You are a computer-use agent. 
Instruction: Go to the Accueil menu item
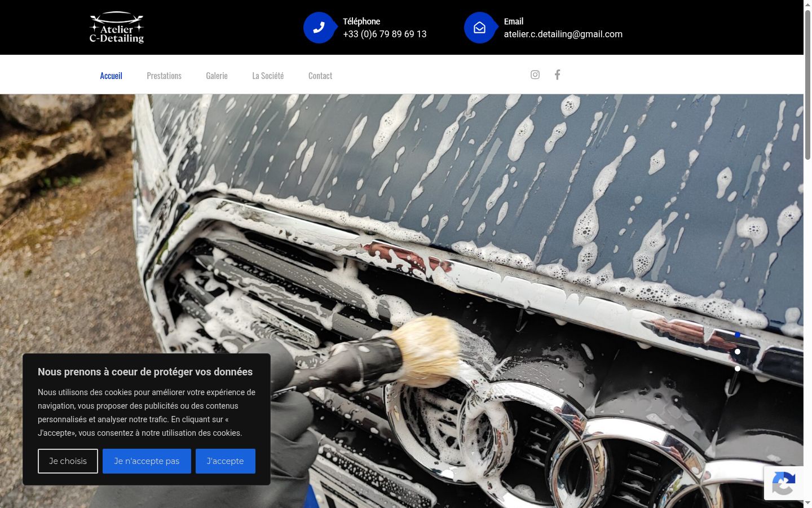click(111, 76)
